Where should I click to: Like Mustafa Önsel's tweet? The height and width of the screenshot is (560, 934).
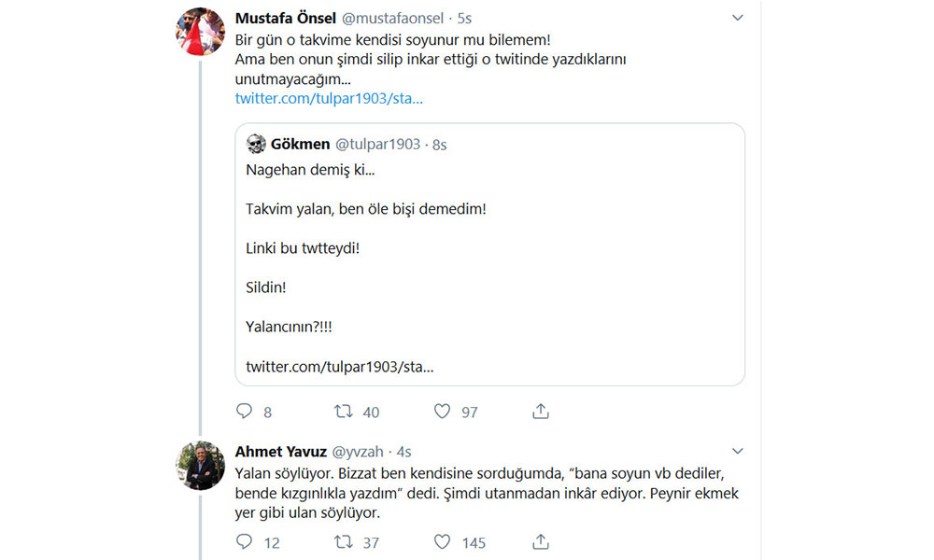pyautogui.click(x=443, y=412)
